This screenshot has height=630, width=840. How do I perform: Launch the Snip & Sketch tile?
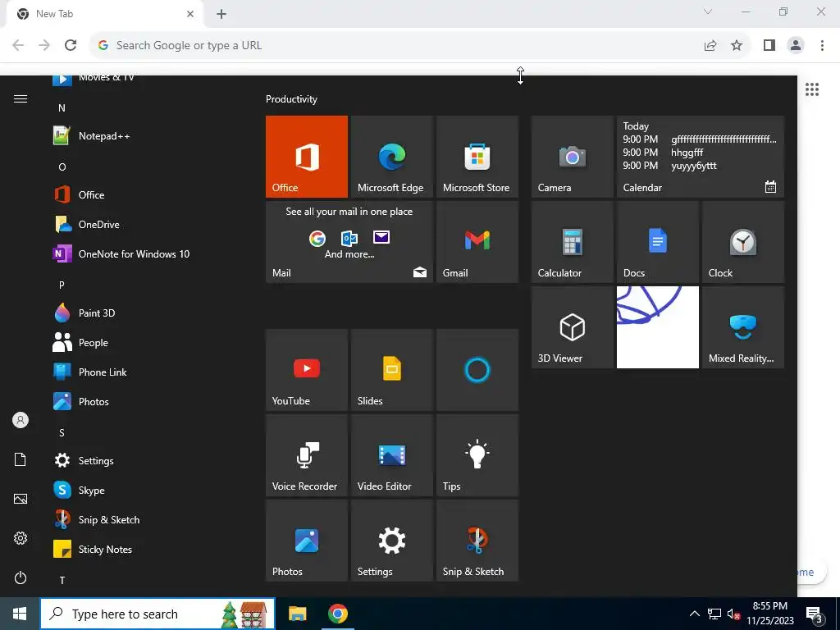[477, 540]
